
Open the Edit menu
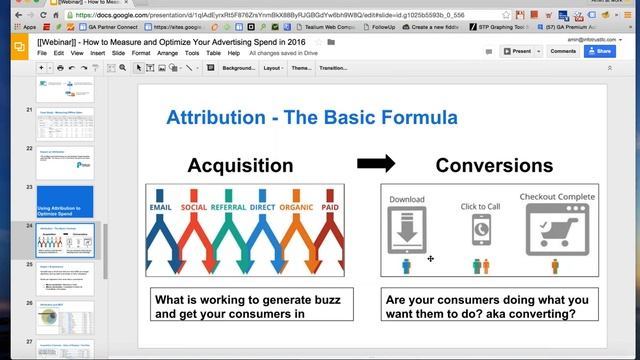point(59,53)
